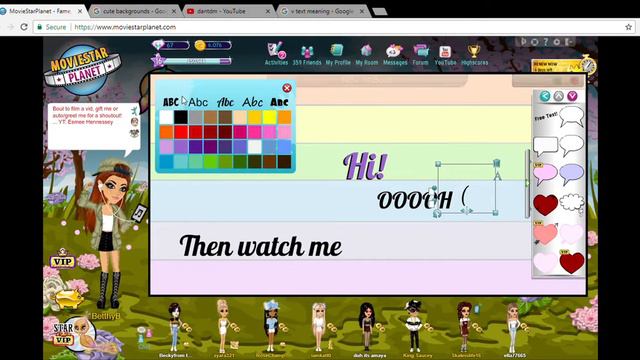This screenshot has width=640, height=360.
Task: Click the gray up arrow in the bubbles panel
Action: [558, 96]
